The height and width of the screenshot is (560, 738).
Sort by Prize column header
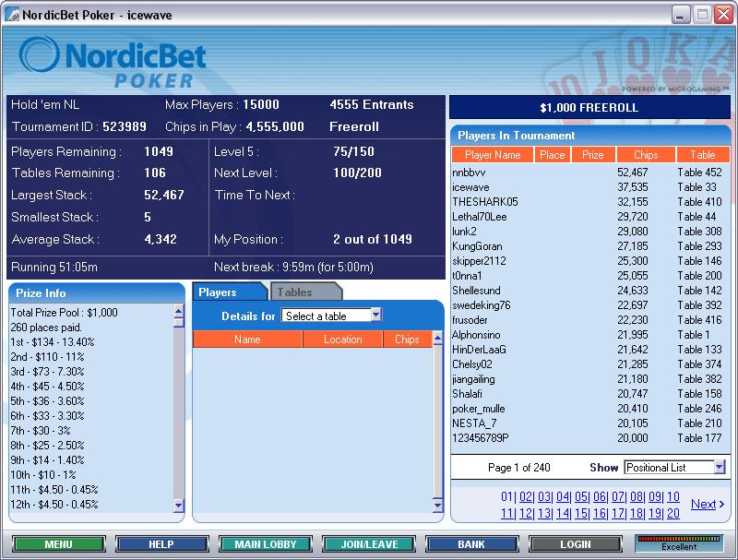click(592, 155)
